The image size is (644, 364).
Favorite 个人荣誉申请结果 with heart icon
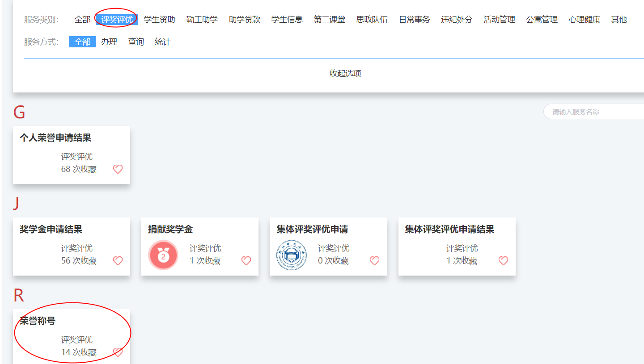tap(118, 169)
